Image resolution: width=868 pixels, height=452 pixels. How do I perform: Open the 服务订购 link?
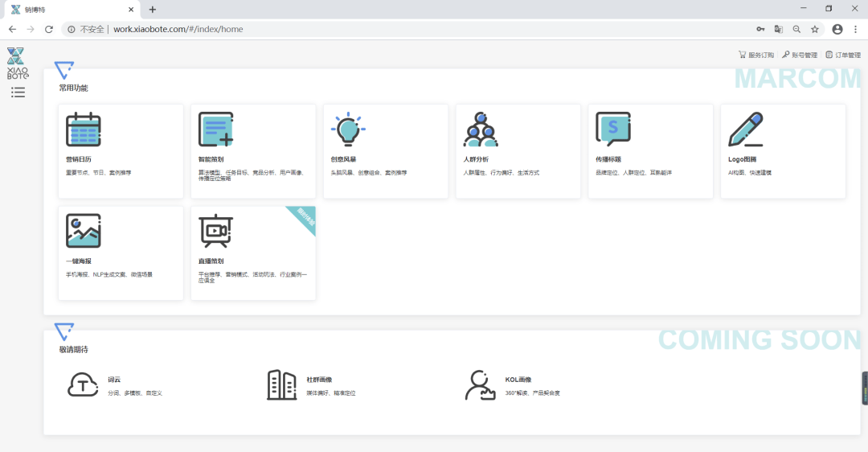point(761,55)
